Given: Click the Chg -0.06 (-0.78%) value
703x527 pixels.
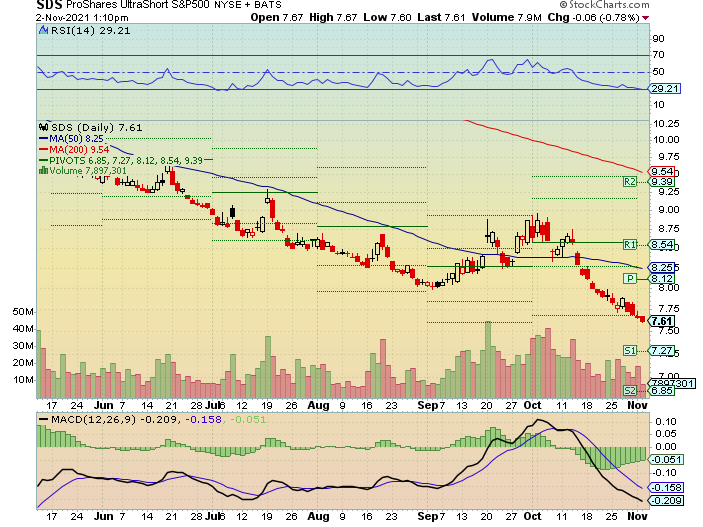Looking at the screenshot, I should [594, 17].
